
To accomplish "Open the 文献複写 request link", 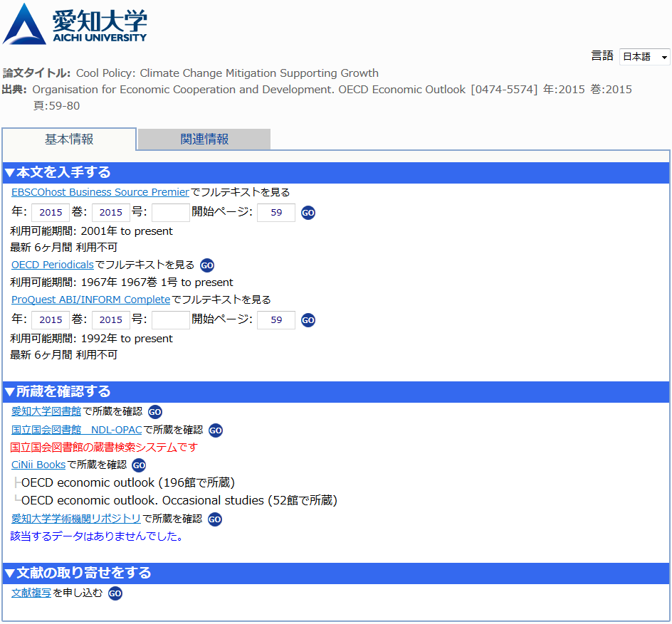I will click(x=31, y=593).
